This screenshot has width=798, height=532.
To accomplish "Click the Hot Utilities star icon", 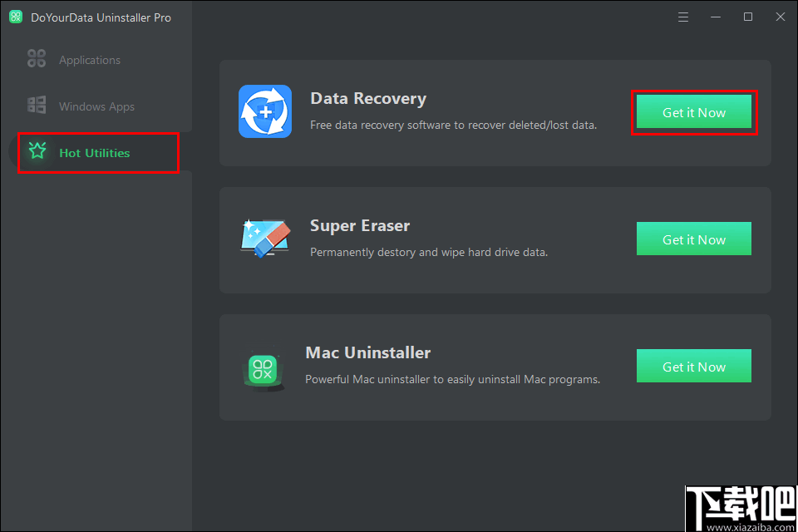I will (37, 152).
